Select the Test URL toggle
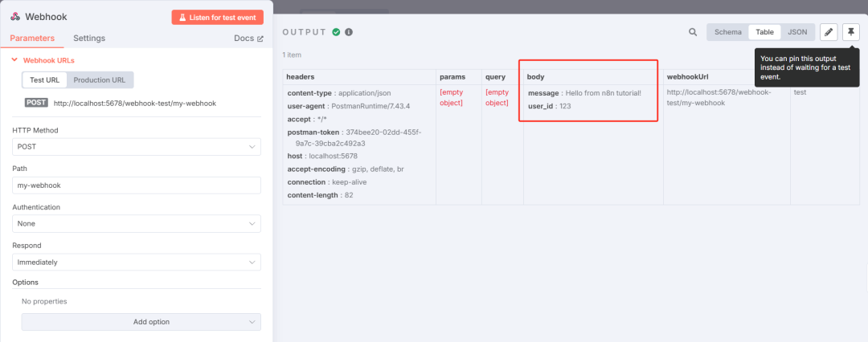Image resolution: width=868 pixels, height=342 pixels. pyautogui.click(x=44, y=79)
